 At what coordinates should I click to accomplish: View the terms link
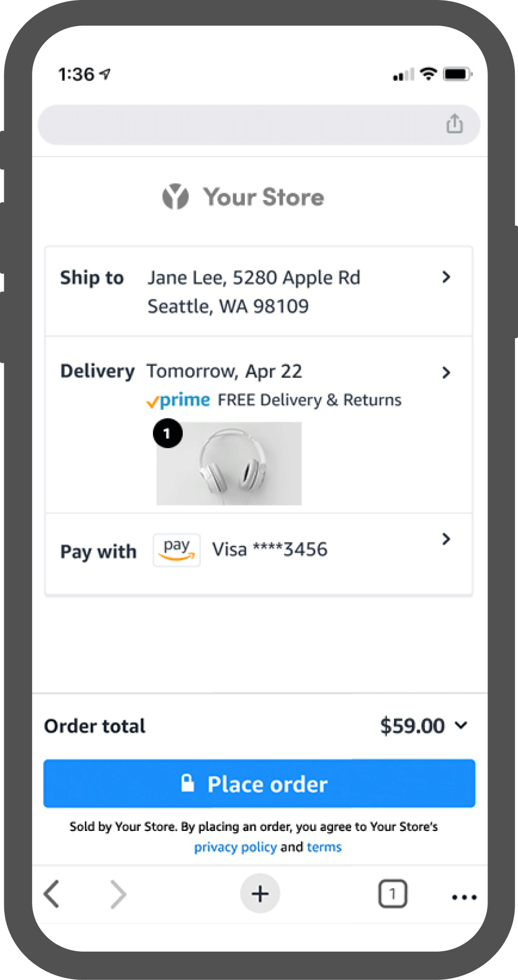tap(324, 847)
